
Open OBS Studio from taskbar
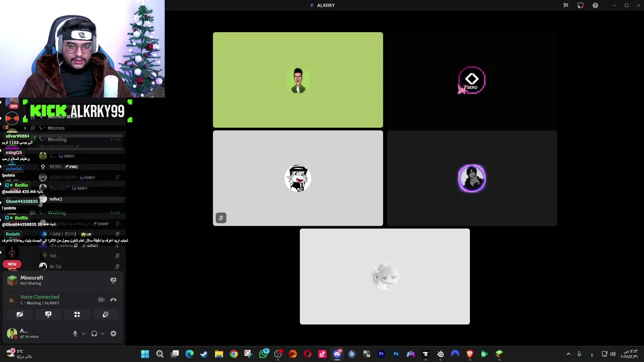click(x=278, y=354)
